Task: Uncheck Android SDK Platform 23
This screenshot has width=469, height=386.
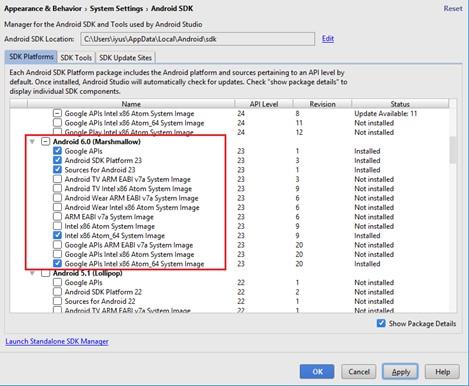Action: (x=57, y=160)
